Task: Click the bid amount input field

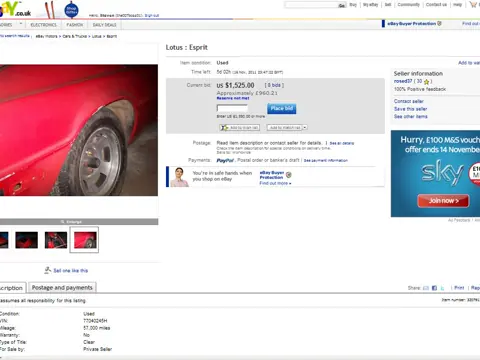Action: [x=232, y=108]
